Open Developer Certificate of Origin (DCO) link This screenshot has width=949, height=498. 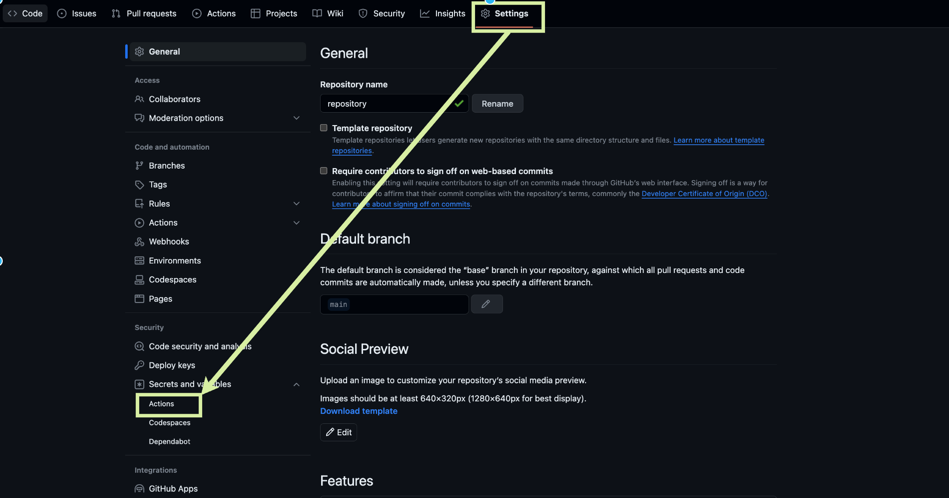click(704, 194)
